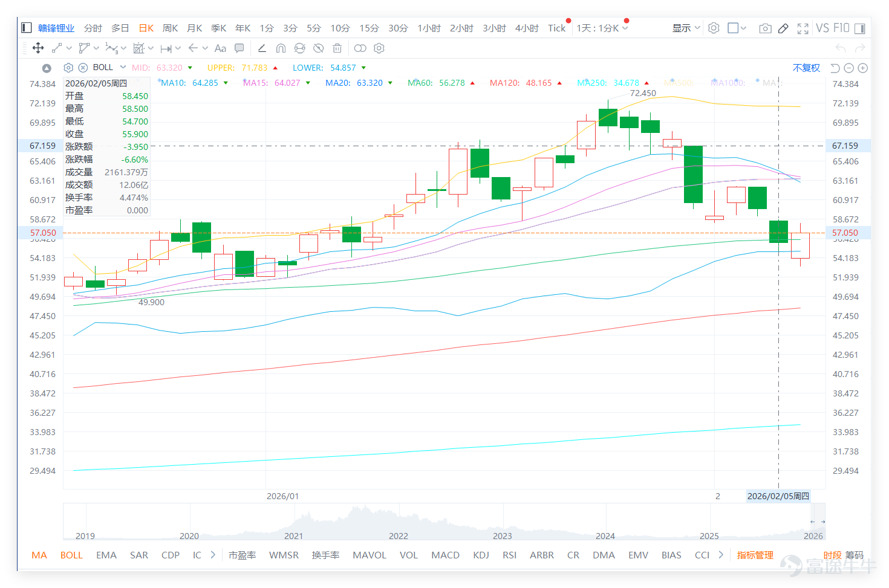Viewport: 889px width, 588px height.
Task: Select the crosshair move cursor tool
Action: tap(38, 48)
